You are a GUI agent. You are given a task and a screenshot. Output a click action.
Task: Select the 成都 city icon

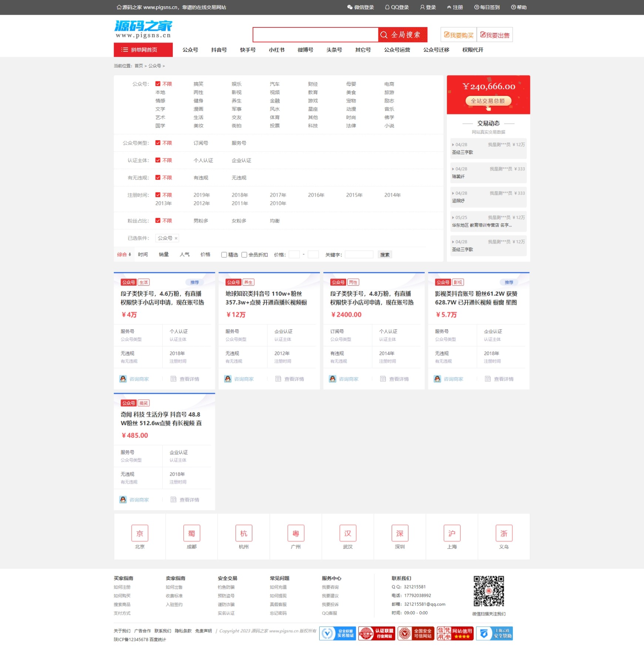click(192, 533)
